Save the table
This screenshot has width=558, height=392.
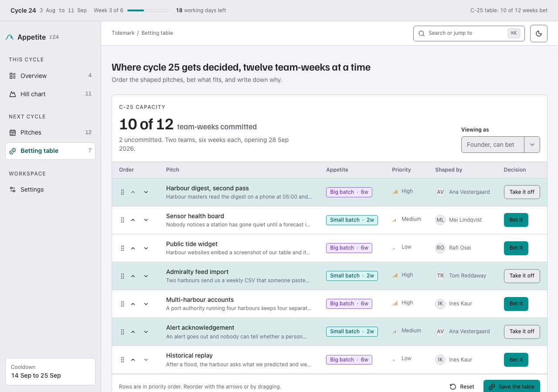point(512,387)
